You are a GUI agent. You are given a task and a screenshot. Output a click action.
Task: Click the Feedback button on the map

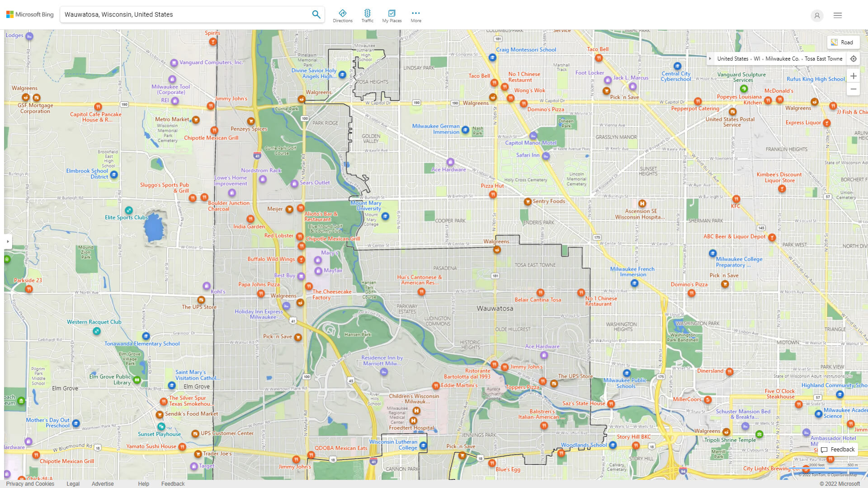coord(838,449)
